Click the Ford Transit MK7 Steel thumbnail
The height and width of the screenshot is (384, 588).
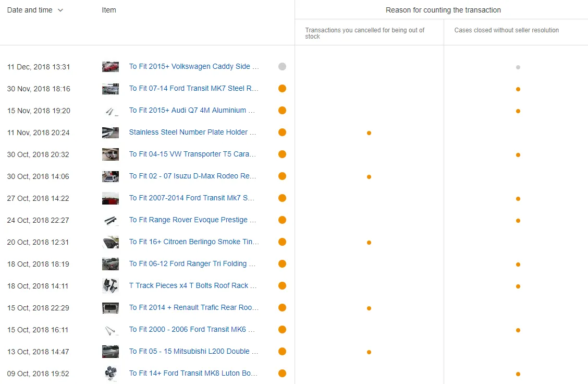tap(111, 89)
